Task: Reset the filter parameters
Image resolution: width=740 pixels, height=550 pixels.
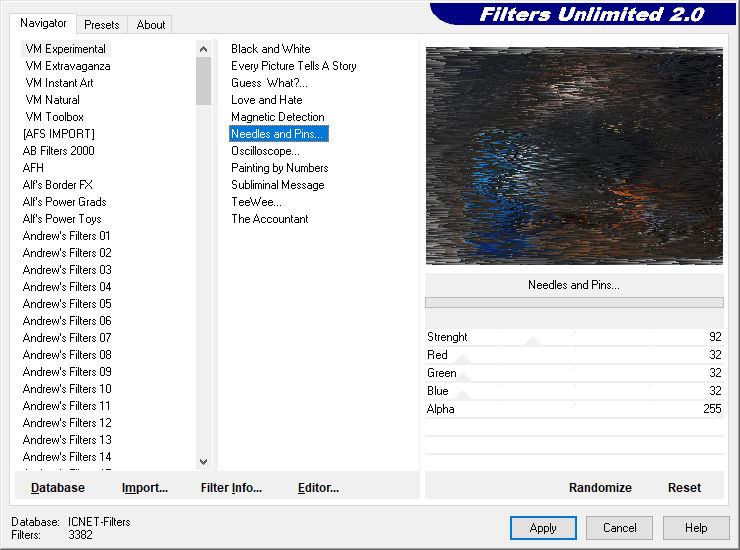Action: [x=684, y=487]
